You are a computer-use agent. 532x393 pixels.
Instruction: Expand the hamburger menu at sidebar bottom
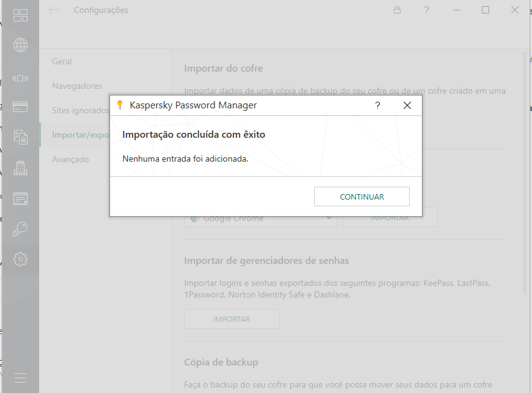pos(20,378)
